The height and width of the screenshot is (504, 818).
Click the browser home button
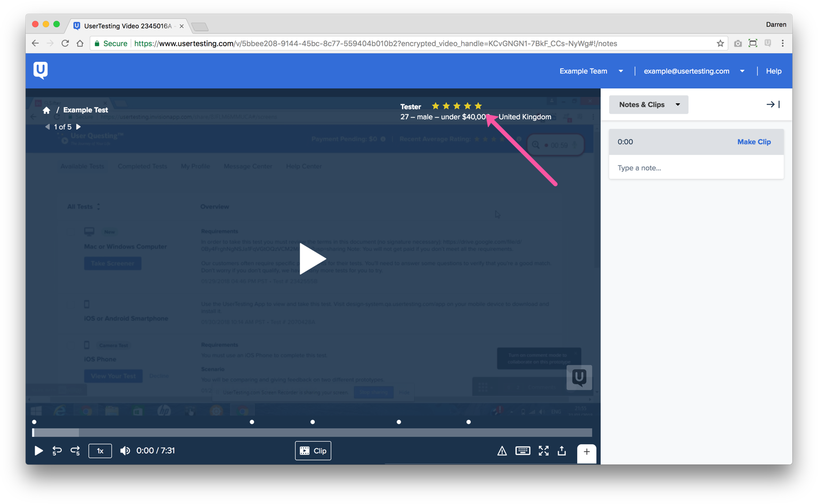80,44
